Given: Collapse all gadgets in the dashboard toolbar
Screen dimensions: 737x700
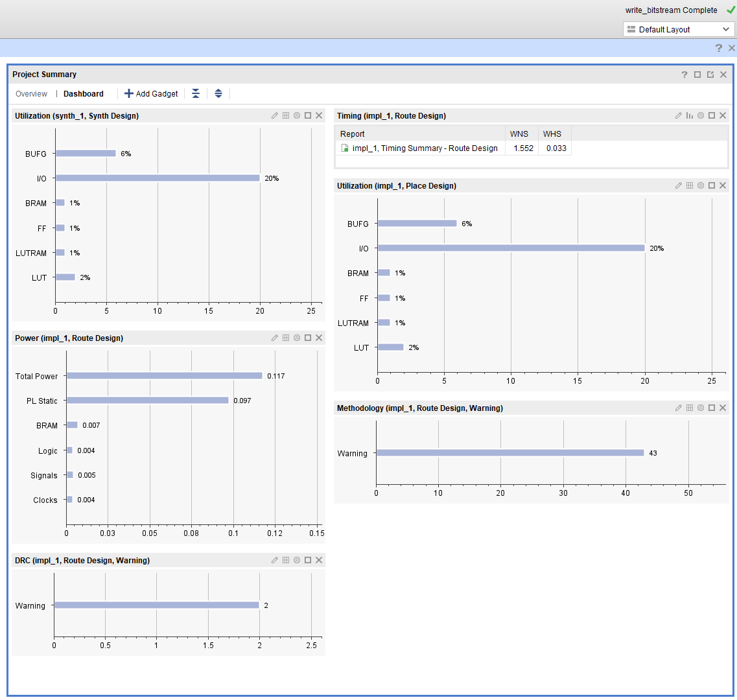Looking at the screenshot, I should (196, 93).
